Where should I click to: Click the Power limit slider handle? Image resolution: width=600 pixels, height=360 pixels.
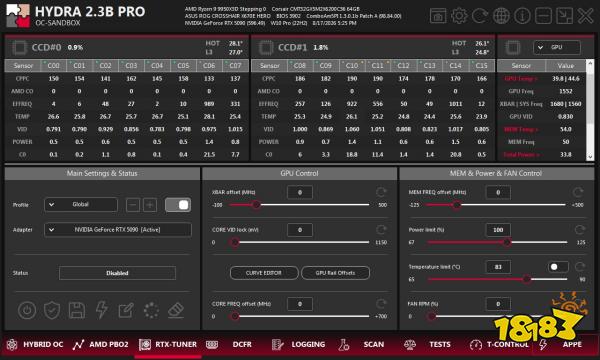[507, 242]
